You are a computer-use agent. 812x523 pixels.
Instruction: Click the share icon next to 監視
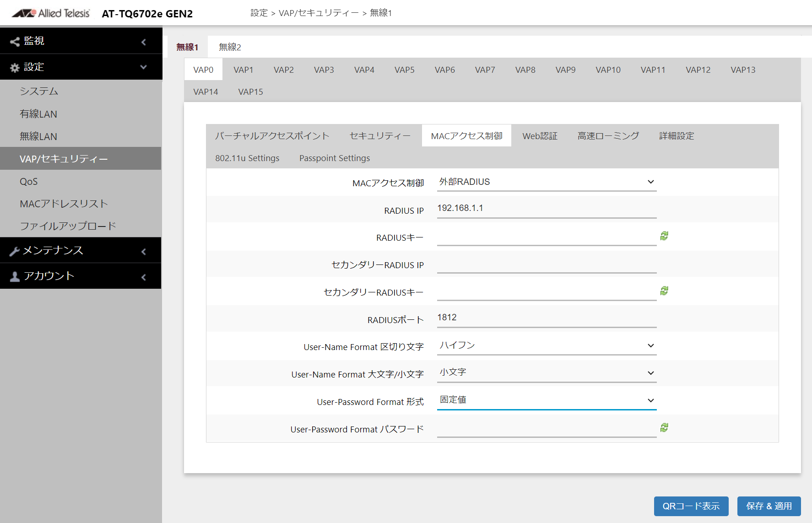[x=15, y=42]
